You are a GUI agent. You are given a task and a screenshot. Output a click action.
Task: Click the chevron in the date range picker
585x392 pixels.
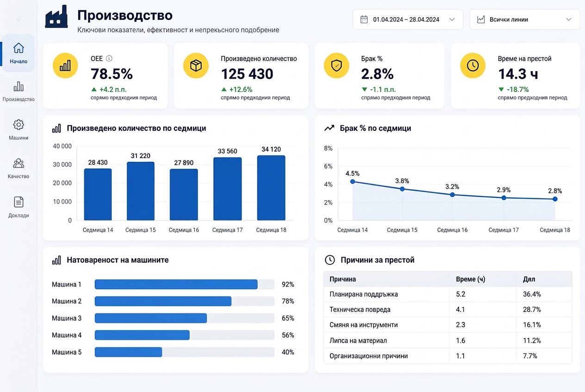(452, 19)
